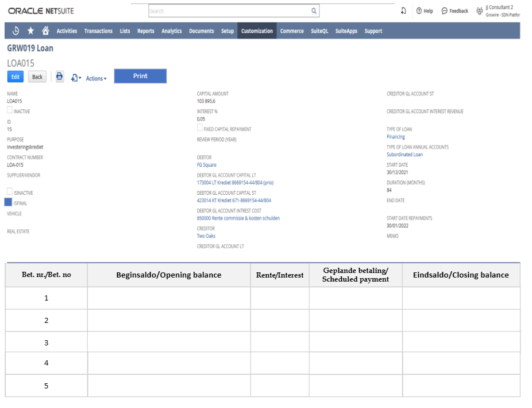Open the Reports menu

pyautogui.click(x=146, y=31)
